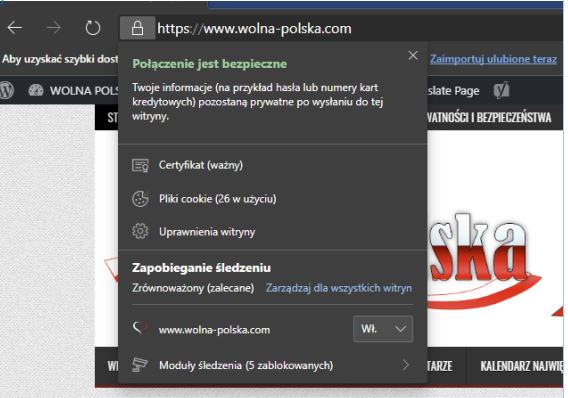Viewport: 568px width, 398px height.
Task: Click the WordPress logo in admin bar
Action: pos(7,90)
